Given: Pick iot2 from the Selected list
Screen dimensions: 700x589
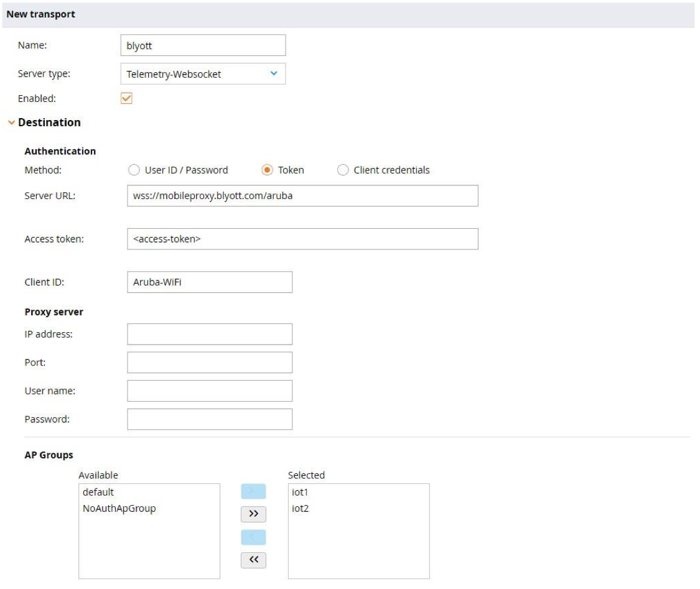Looking at the screenshot, I should [301, 509].
